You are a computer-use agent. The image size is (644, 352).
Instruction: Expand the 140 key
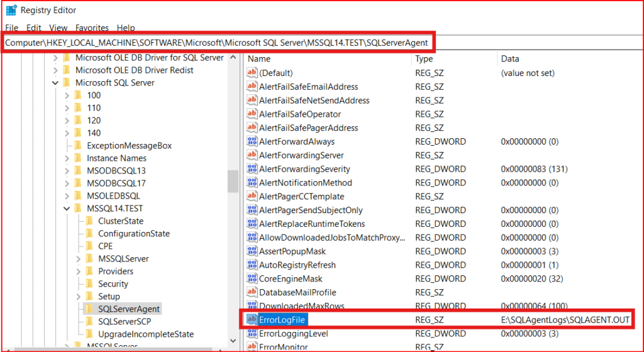67,133
